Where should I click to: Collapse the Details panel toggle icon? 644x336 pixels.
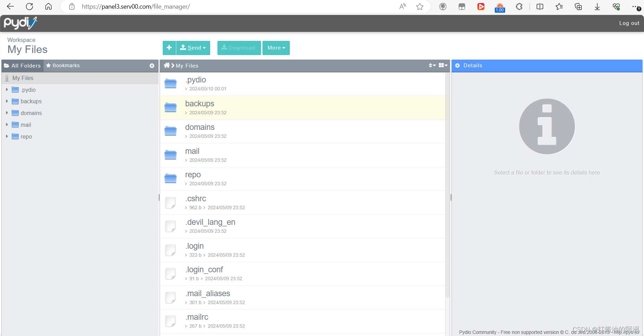click(457, 65)
